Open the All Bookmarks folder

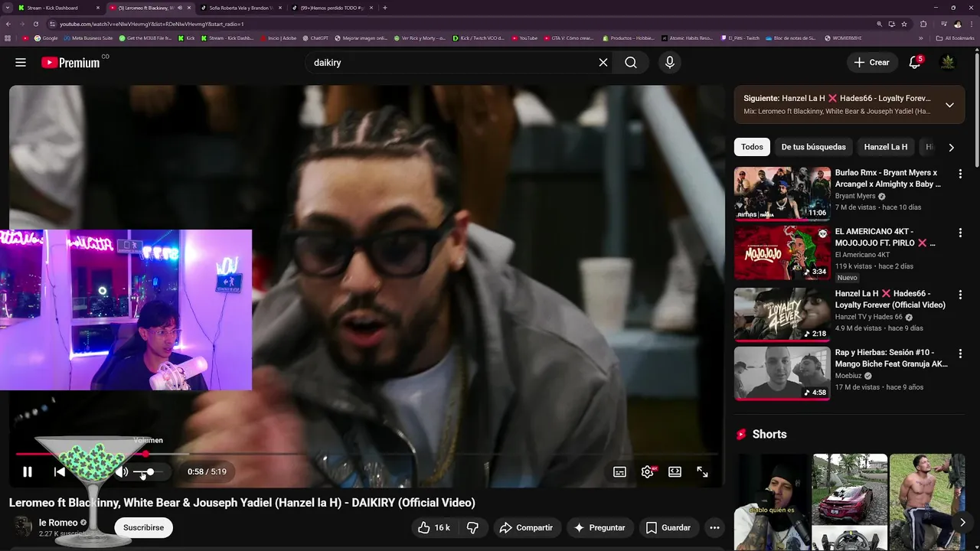tap(955, 38)
